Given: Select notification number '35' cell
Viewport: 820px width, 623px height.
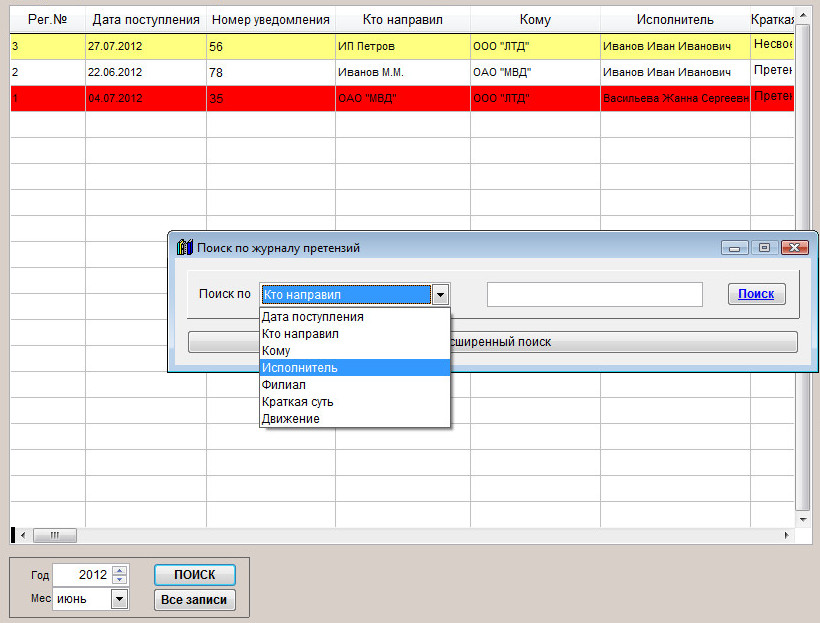Looking at the screenshot, I should 271,98.
